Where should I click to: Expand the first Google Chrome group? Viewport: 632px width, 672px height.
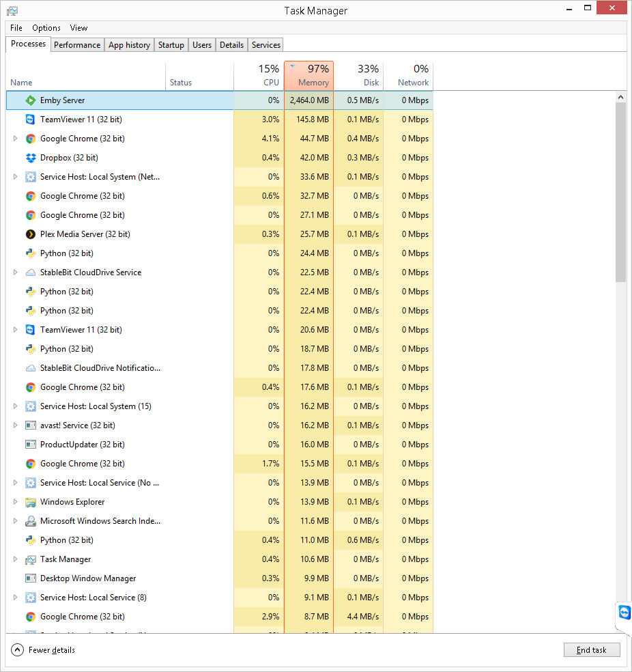[15, 138]
